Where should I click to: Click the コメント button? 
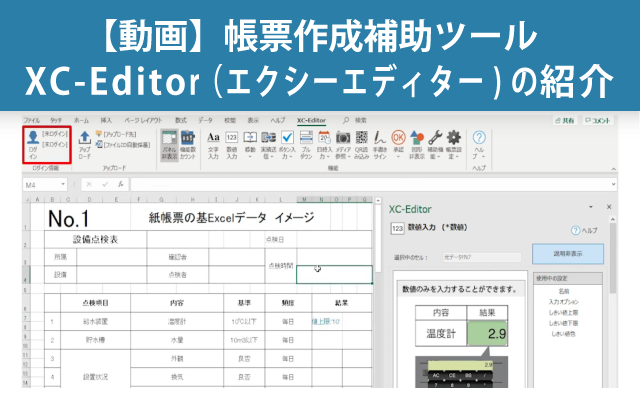[x=598, y=120]
